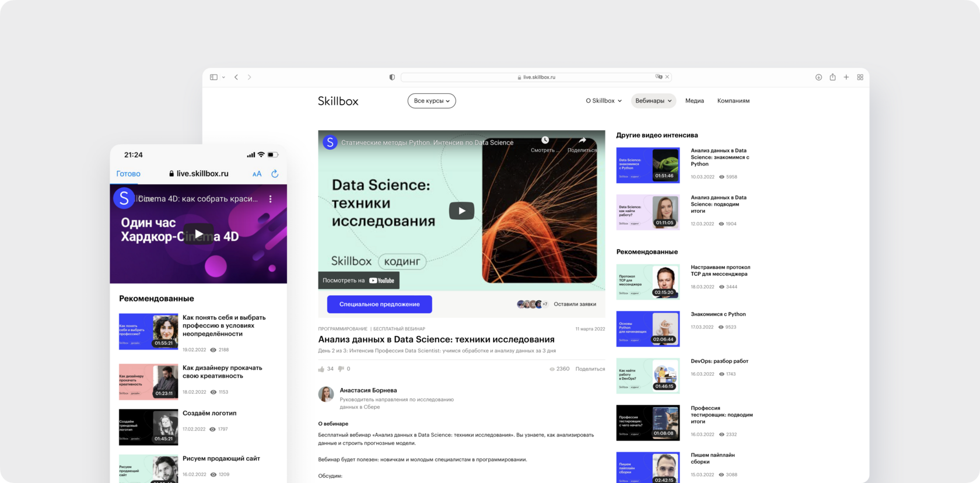Screen dimensions: 980x483
Task: Click ПРОГРАММИРОВАНИЕ category label
Action: (x=342, y=329)
